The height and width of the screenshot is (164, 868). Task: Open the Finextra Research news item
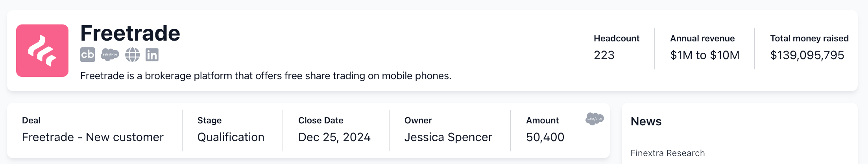point(667,153)
